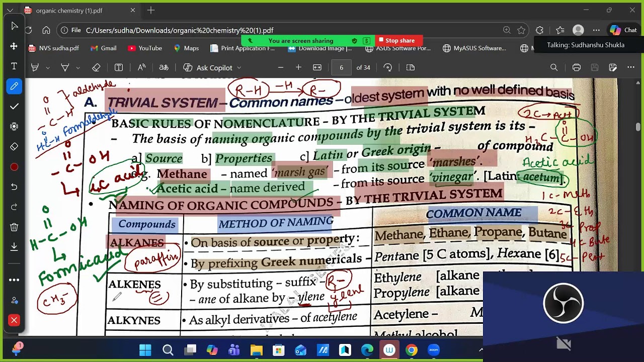
Task: Open Edge extensions puzzle icon
Action: (540, 30)
